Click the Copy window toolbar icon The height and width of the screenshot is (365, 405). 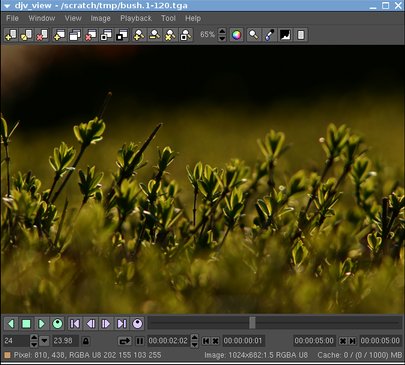click(75, 35)
